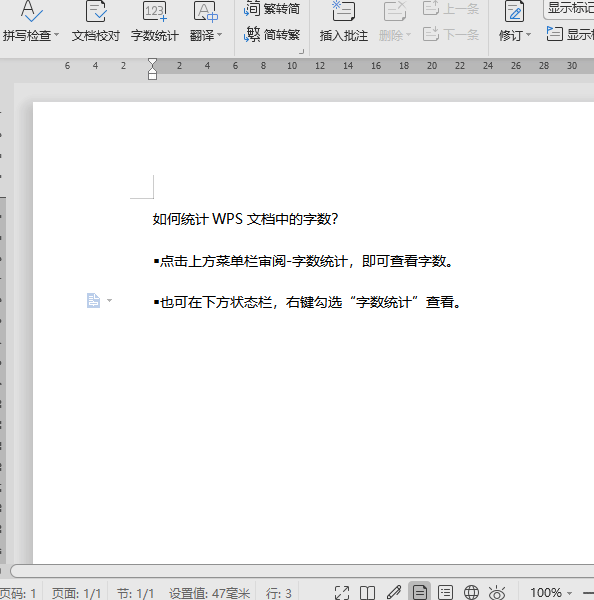Open the 翻译 dropdown arrow
Viewport: 594px width, 600px height.
click(x=219, y=35)
